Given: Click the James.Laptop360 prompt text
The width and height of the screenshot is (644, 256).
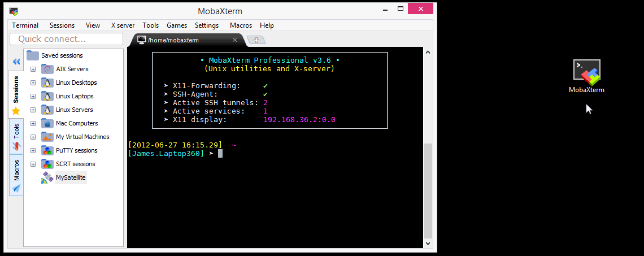Looking at the screenshot, I should point(166,154).
